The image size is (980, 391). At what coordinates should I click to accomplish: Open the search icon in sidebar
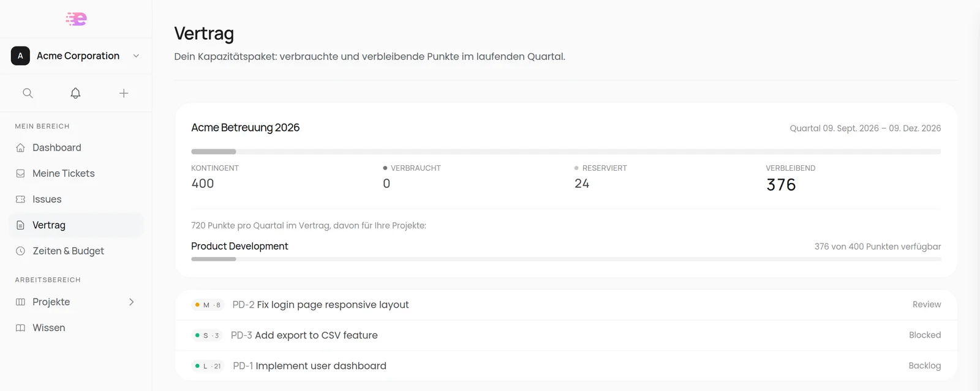coord(28,93)
